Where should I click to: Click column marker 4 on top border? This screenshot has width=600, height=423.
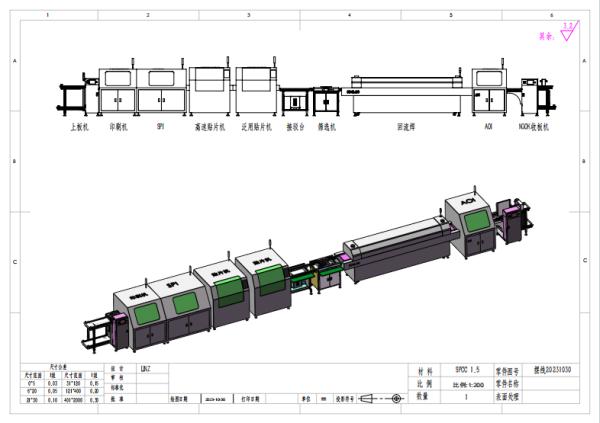tap(348, 16)
